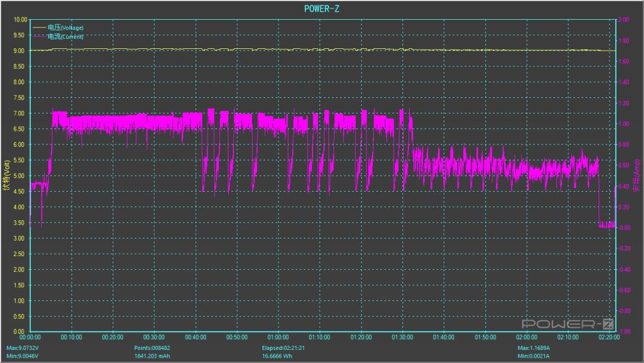Viewport: 644px width, 363px height.
Task: Click the Elapsed:02:21:21 status entry
Action: coord(283,348)
